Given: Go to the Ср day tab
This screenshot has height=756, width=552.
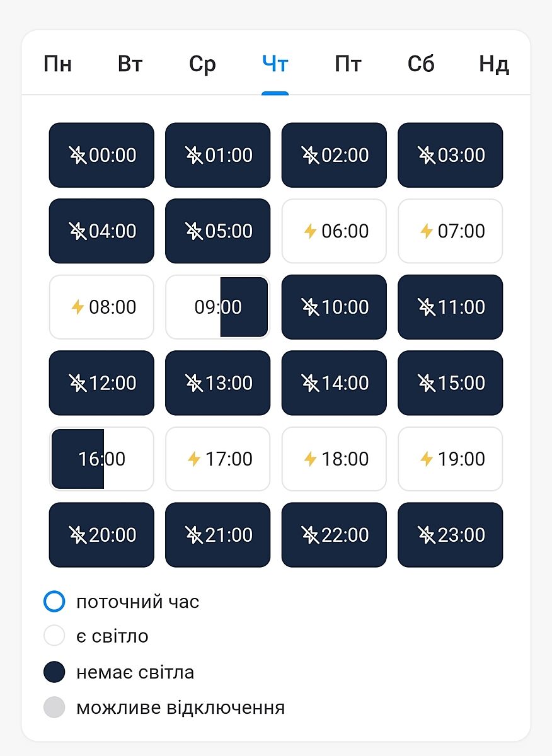Looking at the screenshot, I should click(x=202, y=64).
